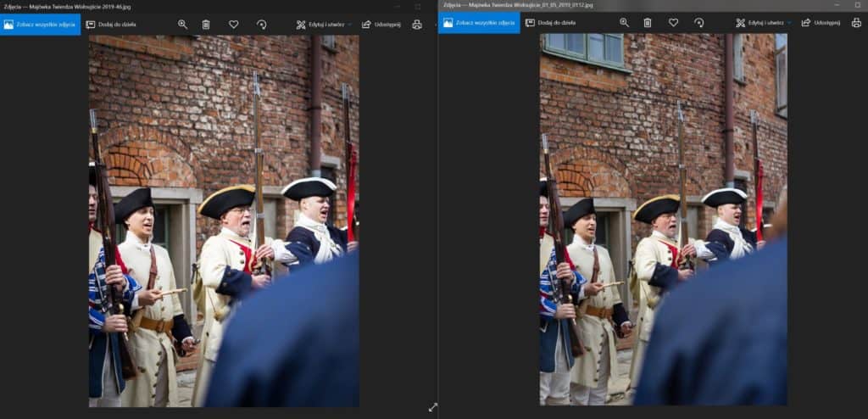Zoom the photo in the 0112.jpg window
Viewport: 868px width, 419px height.
tap(625, 23)
